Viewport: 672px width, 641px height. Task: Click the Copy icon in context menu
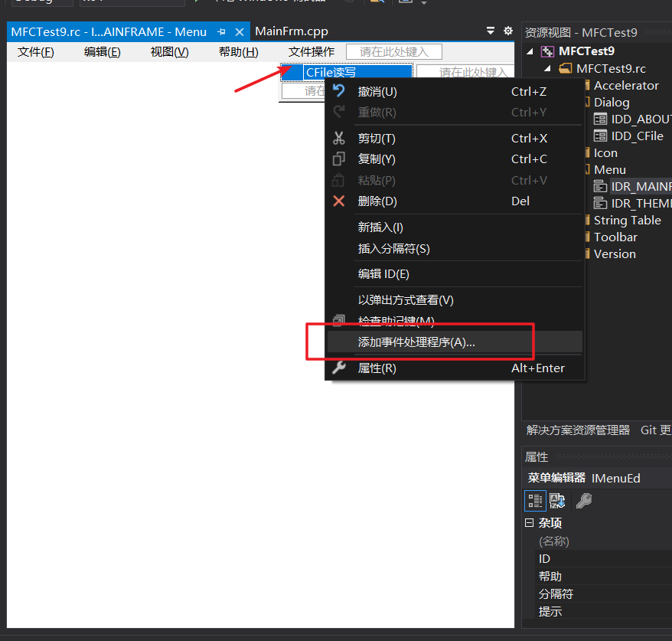[338, 159]
